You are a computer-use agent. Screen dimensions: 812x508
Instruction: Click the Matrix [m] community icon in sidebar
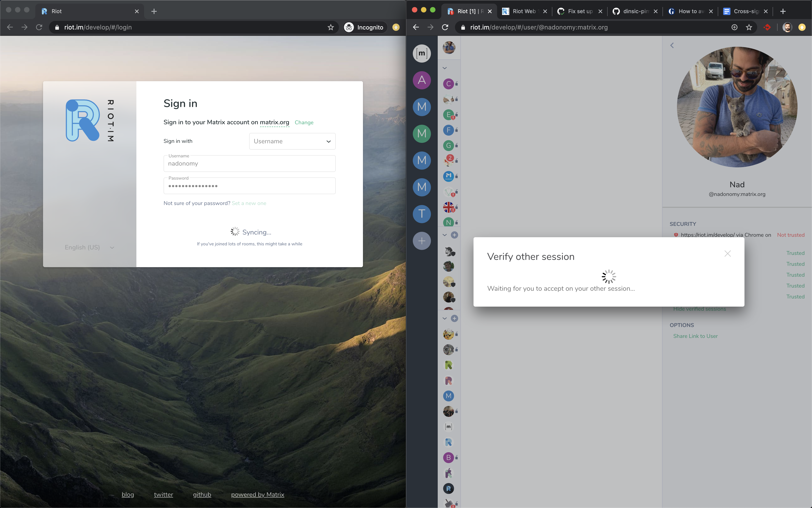point(422,53)
